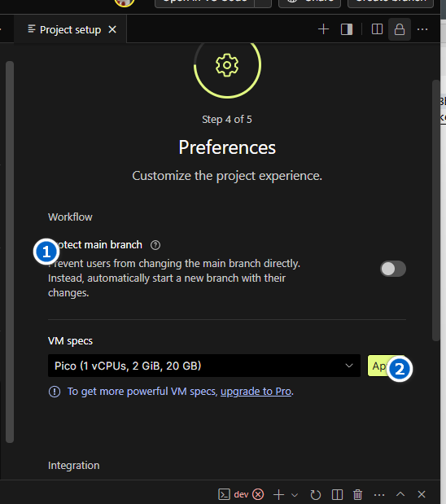Restart the dev terminal task
This screenshot has width=446, height=504.
[x=316, y=494]
